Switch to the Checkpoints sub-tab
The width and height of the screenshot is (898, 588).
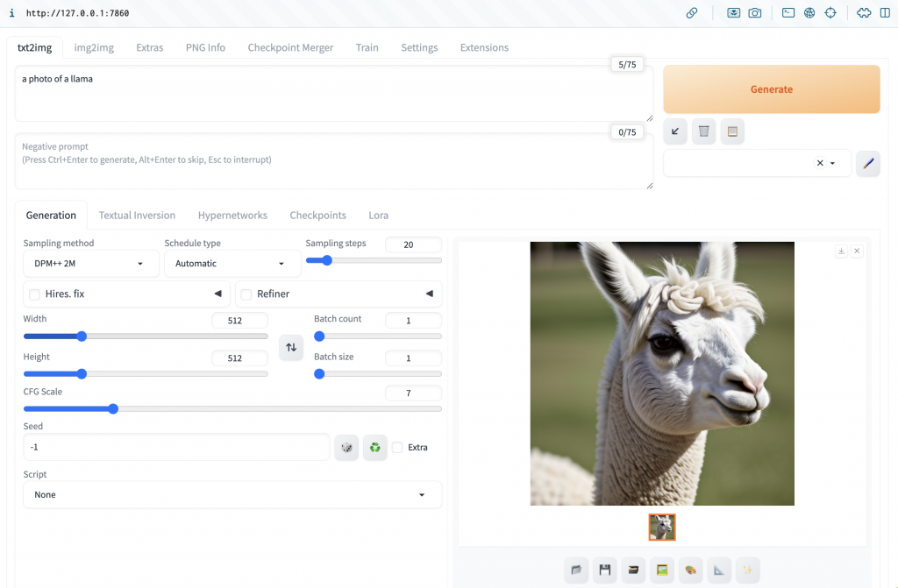(317, 216)
